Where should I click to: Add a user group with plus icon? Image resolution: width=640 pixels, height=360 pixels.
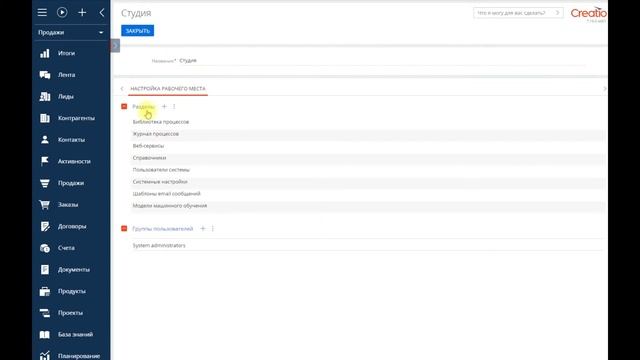point(202,229)
